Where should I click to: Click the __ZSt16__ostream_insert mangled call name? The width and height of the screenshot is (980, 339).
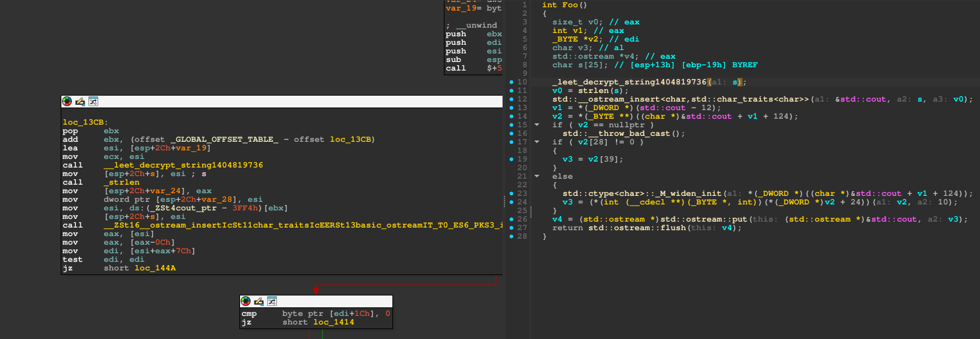pos(303,225)
